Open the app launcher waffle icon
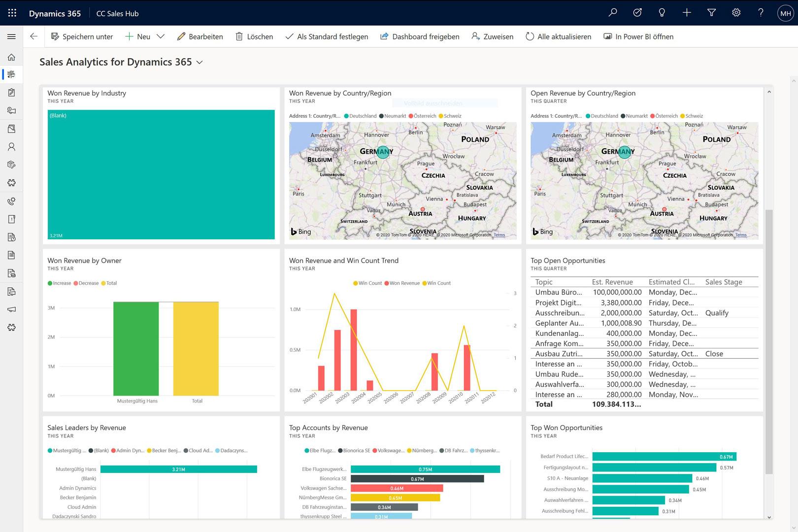Screen dimensions: 798x532 (x=12, y=13)
